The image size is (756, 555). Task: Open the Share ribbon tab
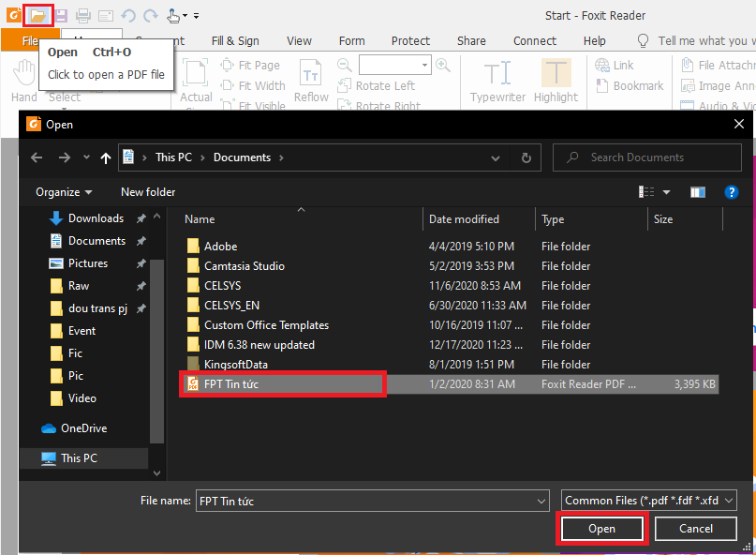click(471, 41)
